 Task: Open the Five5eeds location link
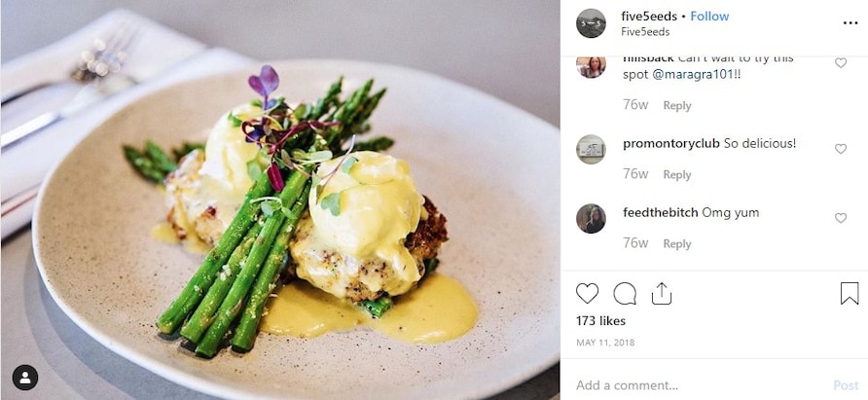[645, 31]
